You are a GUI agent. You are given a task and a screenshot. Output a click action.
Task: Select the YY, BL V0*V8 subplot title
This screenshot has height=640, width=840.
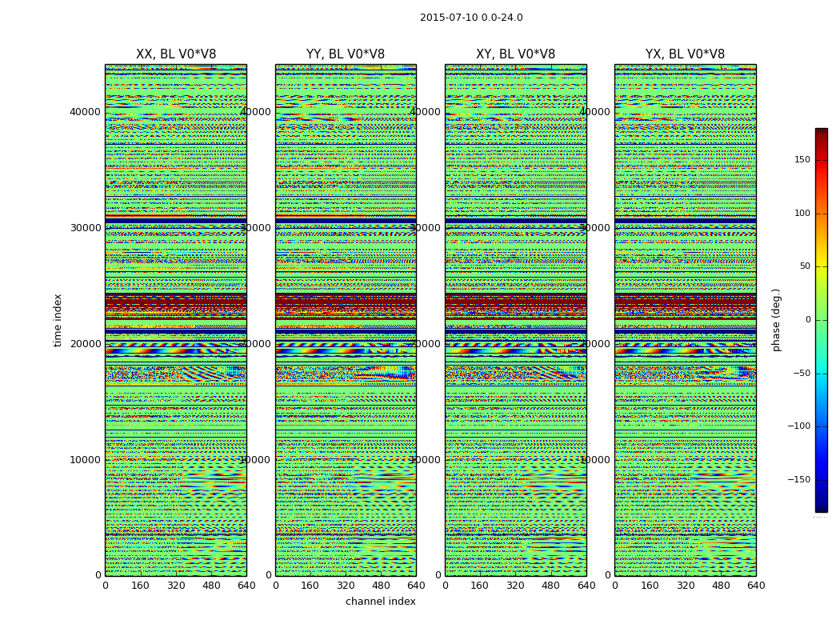point(346,54)
